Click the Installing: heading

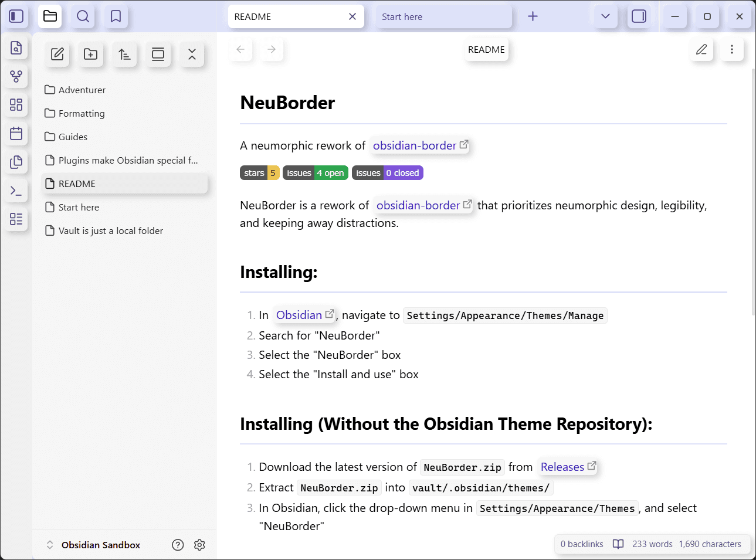279,272
